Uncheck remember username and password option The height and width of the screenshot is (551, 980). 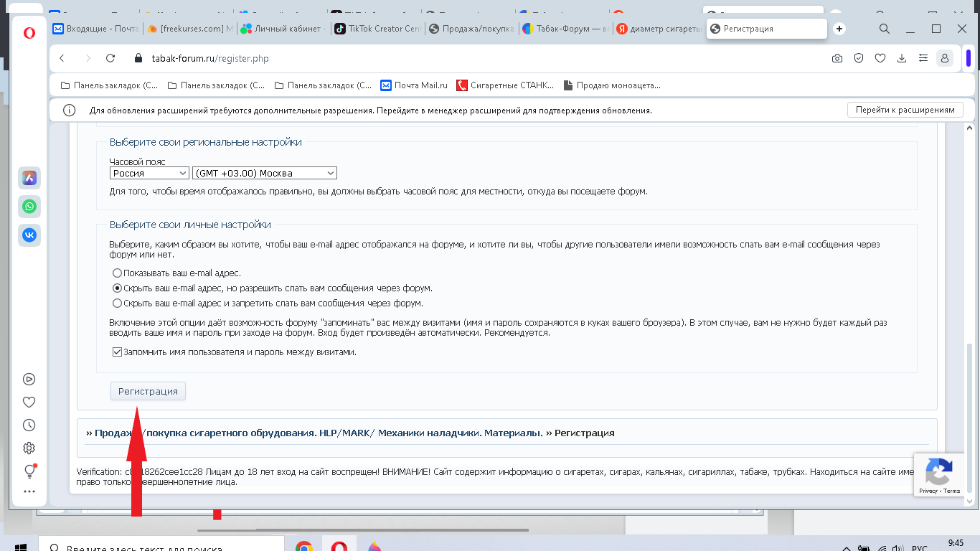click(116, 352)
